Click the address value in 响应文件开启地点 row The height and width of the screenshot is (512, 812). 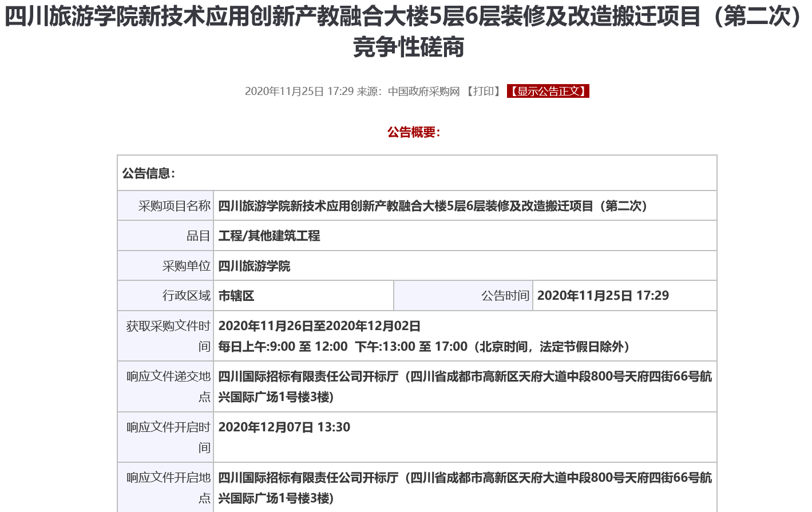tap(465, 488)
